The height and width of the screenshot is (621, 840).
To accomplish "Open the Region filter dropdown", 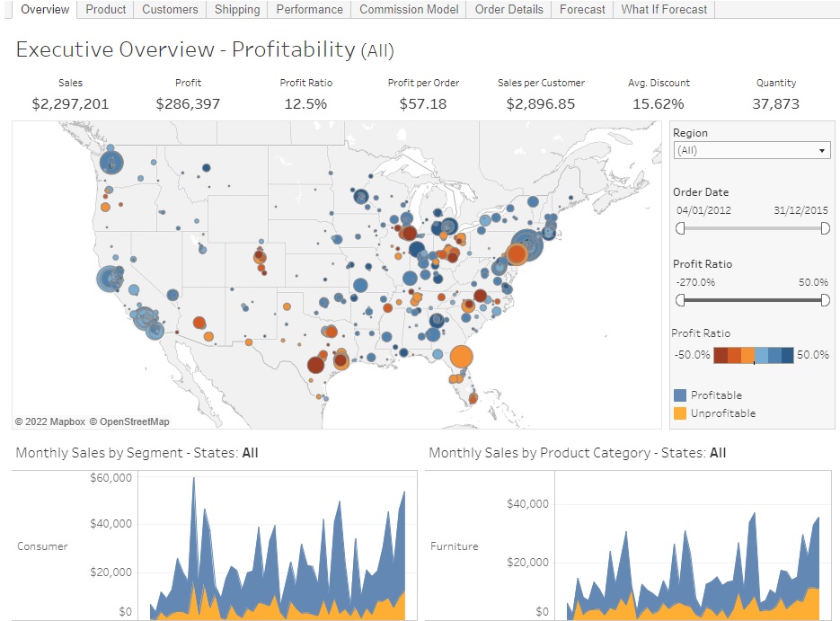I will click(x=824, y=150).
